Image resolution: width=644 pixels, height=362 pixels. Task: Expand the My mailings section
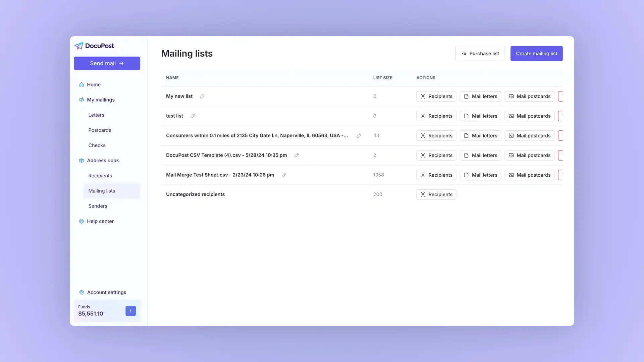100,100
